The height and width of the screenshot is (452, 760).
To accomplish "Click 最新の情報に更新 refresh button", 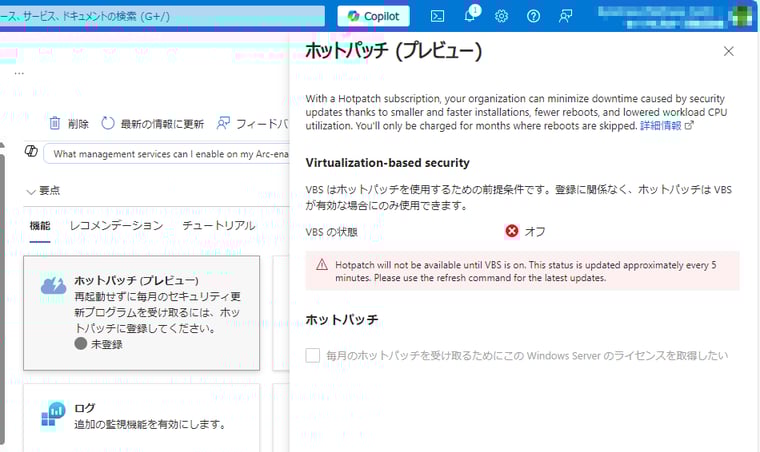I will [152, 124].
